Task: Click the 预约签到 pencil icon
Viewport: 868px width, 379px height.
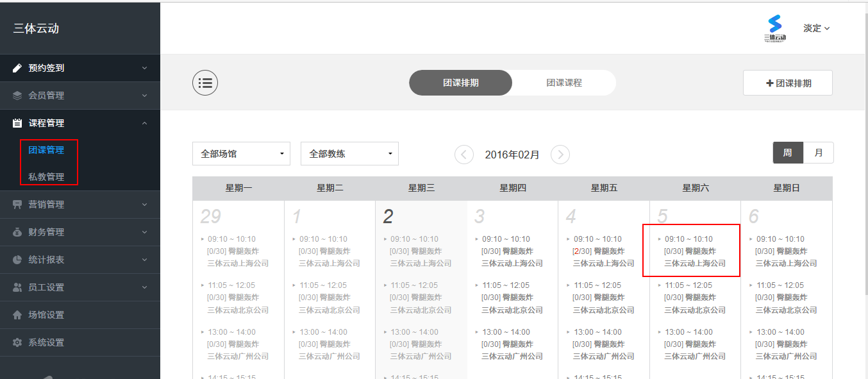Action: point(17,68)
